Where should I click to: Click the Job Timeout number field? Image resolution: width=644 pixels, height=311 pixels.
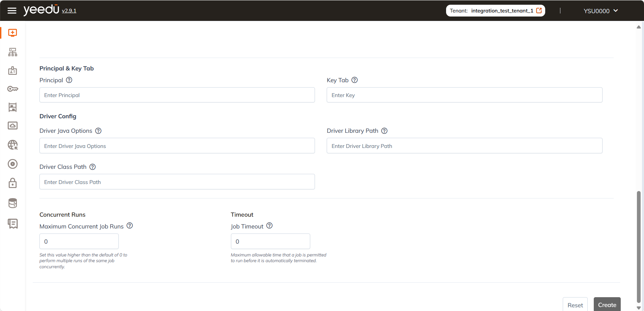[270, 242]
